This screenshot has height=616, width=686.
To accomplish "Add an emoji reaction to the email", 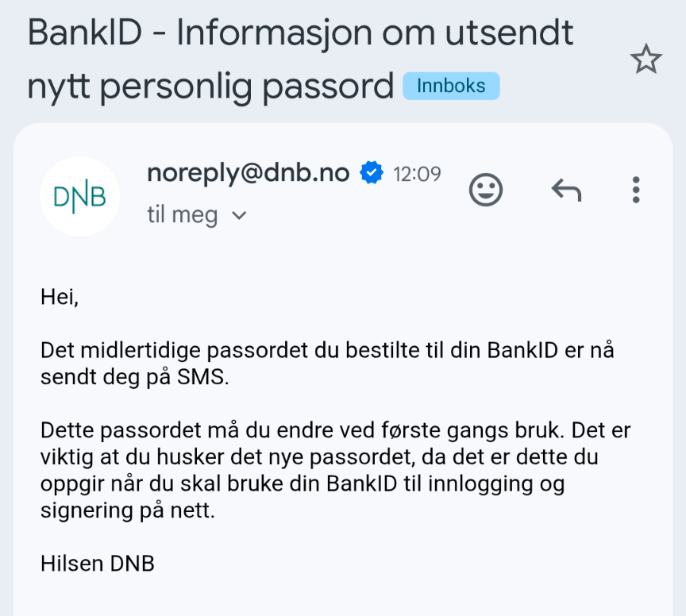I will click(486, 190).
